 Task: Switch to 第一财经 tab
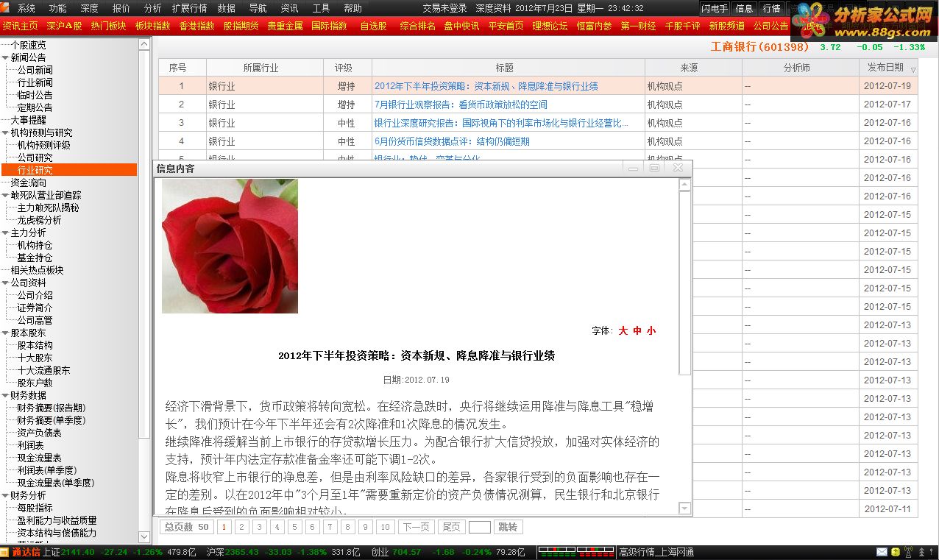(638, 26)
